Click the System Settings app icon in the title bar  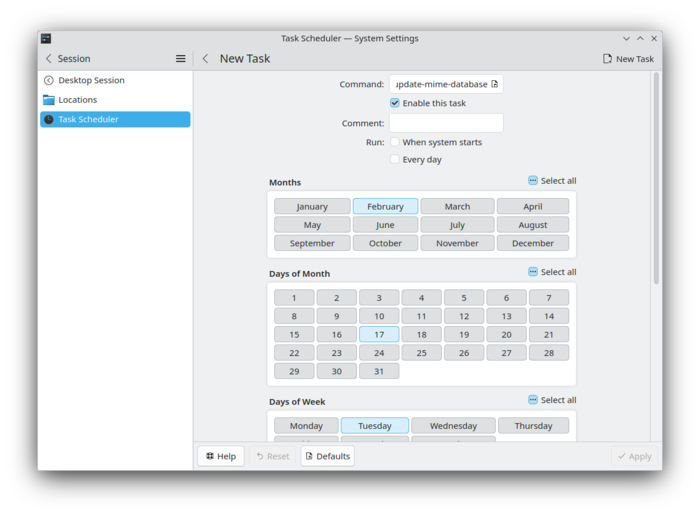[46, 38]
